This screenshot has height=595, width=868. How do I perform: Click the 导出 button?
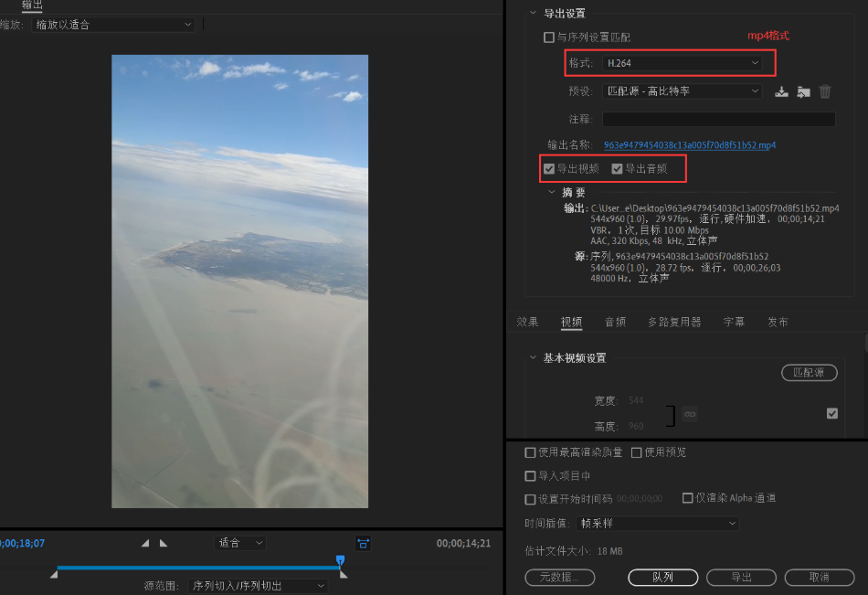pyautogui.click(x=740, y=577)
